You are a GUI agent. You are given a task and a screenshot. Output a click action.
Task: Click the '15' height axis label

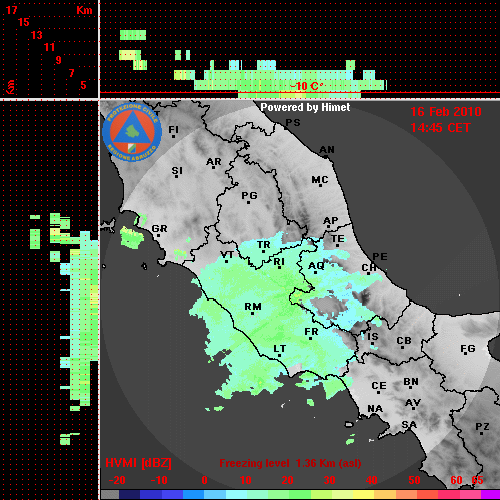24,22
